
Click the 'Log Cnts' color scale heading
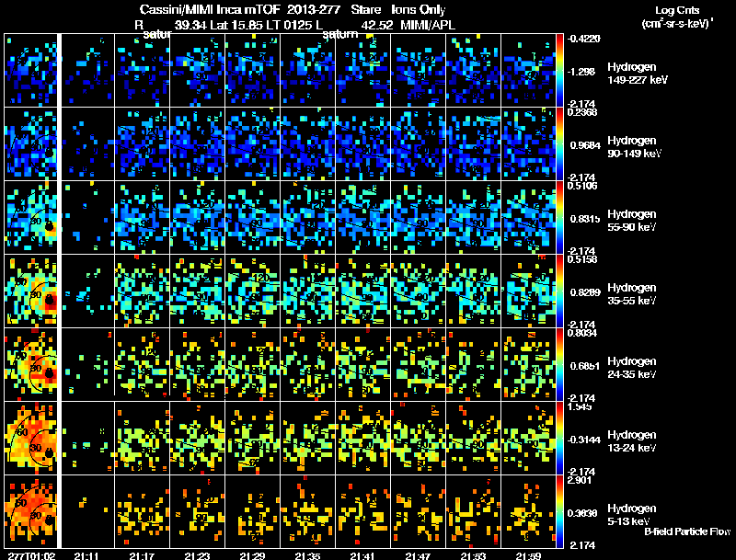coord(677,10)
